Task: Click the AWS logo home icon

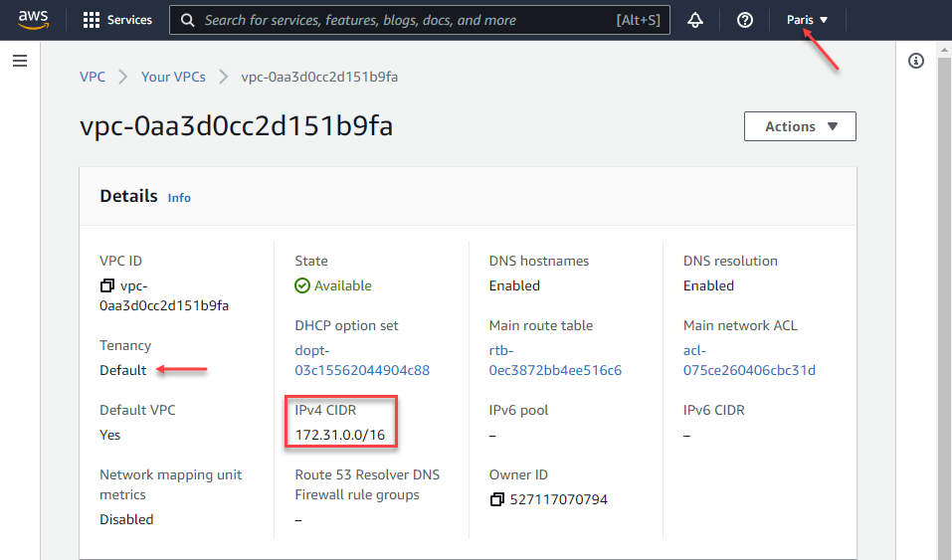Action: (33, 20)
